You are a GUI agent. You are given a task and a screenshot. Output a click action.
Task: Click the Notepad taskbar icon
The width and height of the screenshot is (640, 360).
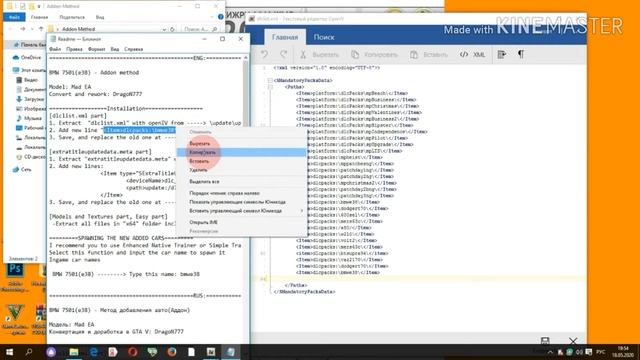(231, 352)
